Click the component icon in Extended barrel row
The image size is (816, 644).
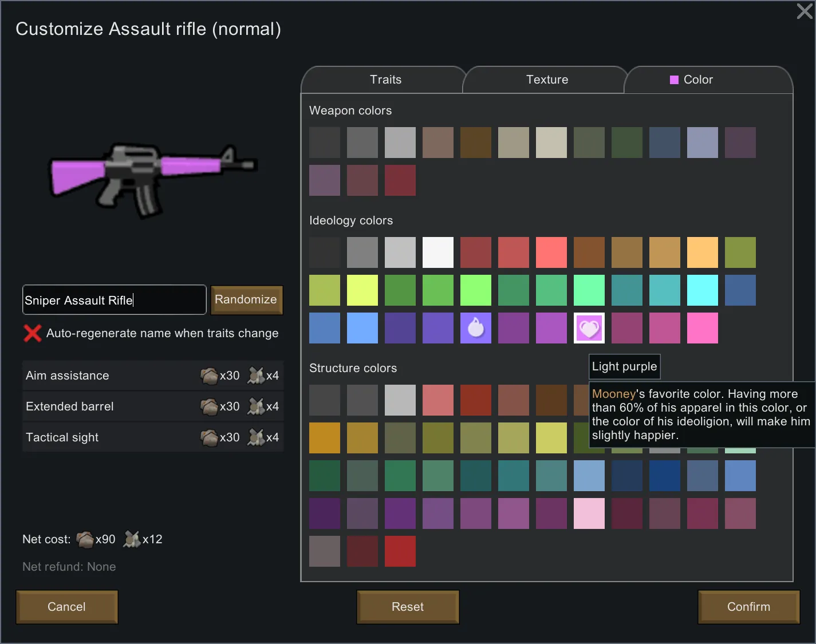[255, 406]
